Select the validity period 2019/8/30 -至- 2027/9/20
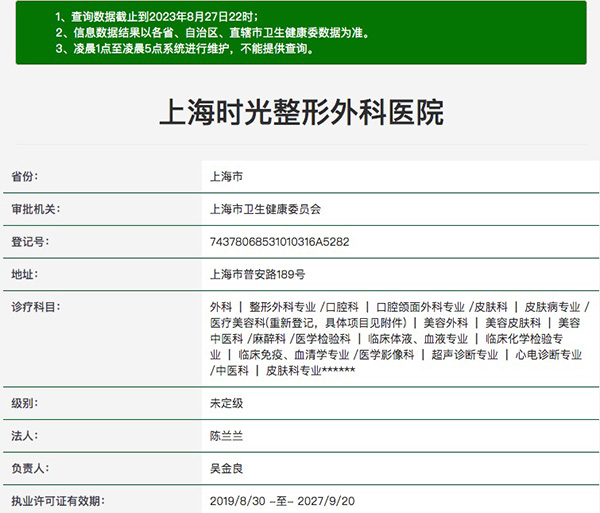 pyautogui.click(x=282, y=501)
